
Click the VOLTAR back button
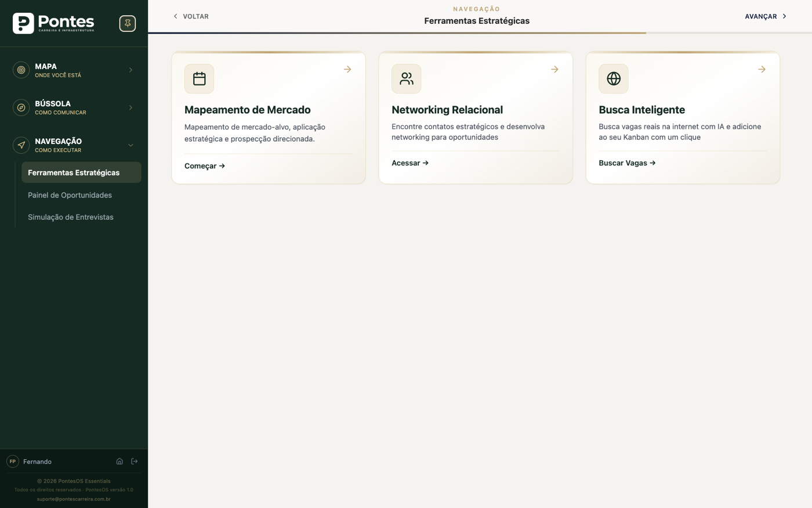(x=191, y=16)
